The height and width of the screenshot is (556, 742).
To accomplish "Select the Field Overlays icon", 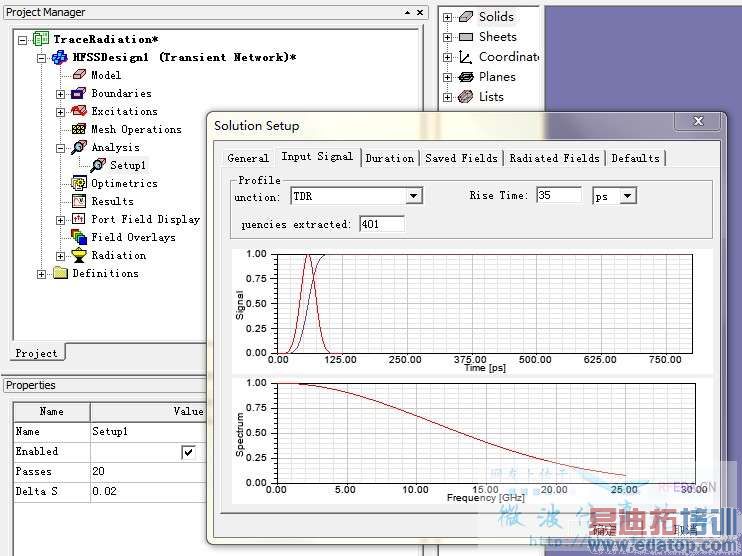I will pyautogui.click(x=78, y=237).
